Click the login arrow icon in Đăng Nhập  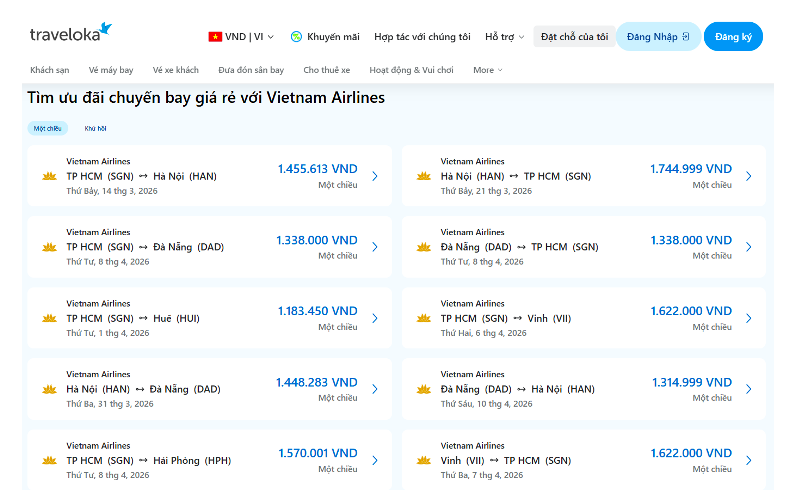(x=686, y=36)
